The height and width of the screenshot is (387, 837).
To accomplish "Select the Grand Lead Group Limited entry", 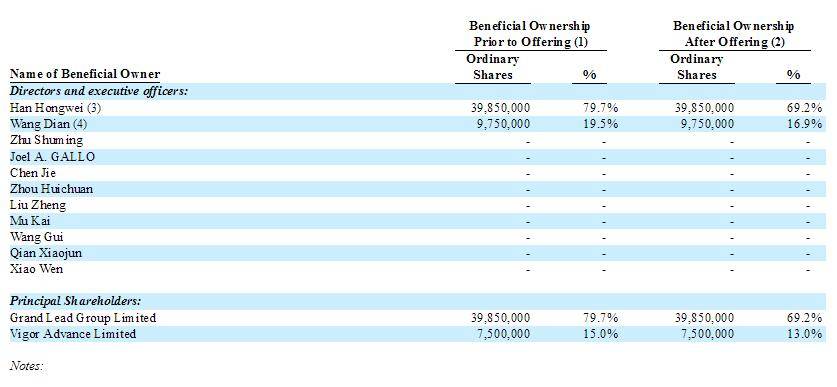I will pos(83,318).
